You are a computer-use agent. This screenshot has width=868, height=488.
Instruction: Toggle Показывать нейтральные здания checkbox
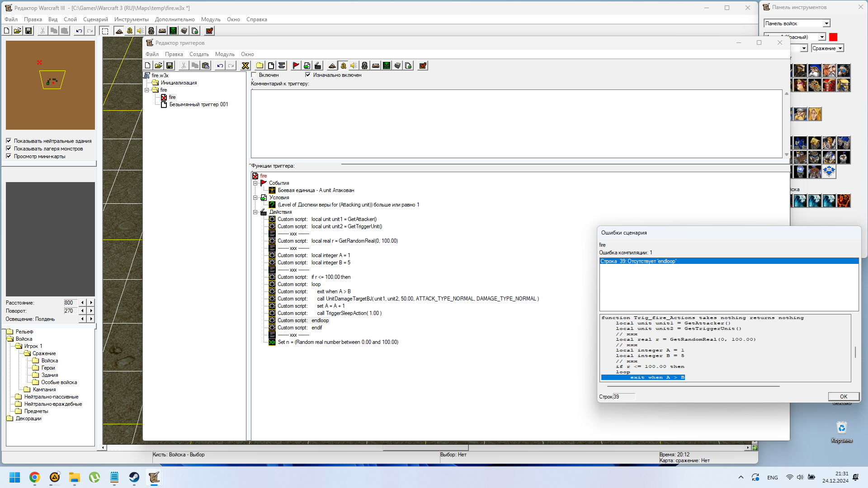click(x=9, y=141)
